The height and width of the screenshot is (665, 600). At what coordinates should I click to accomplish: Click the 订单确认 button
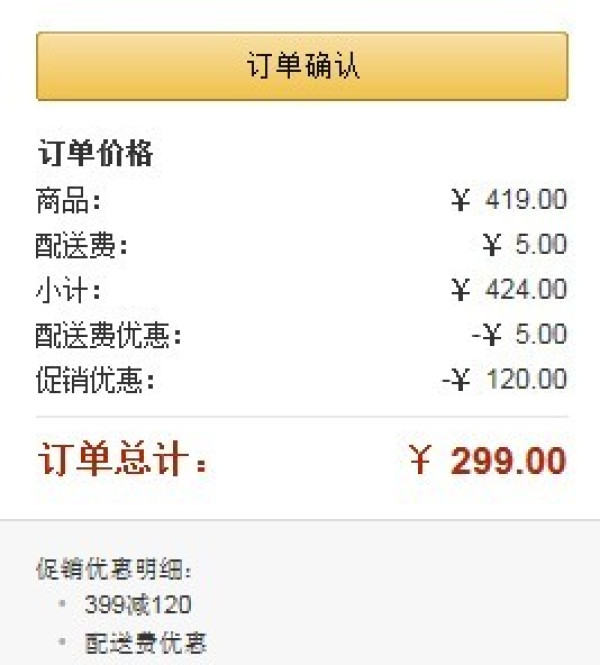coord(302,66)
